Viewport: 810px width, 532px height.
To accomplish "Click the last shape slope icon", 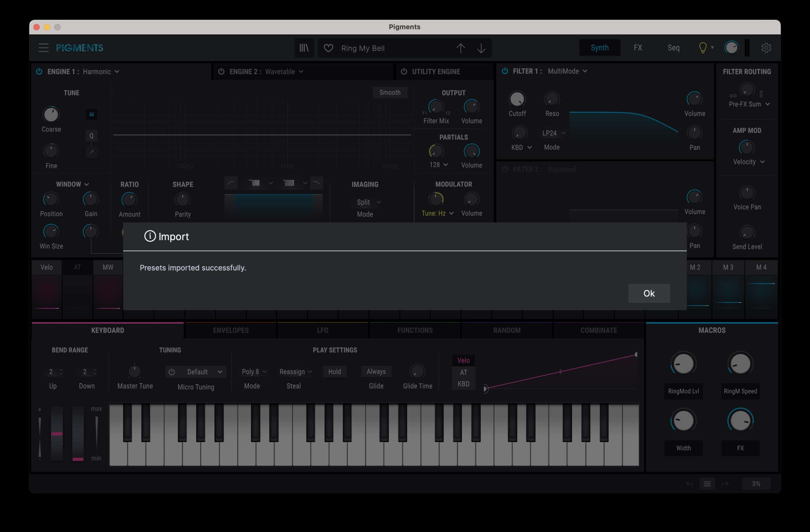I will coord(316,183).
